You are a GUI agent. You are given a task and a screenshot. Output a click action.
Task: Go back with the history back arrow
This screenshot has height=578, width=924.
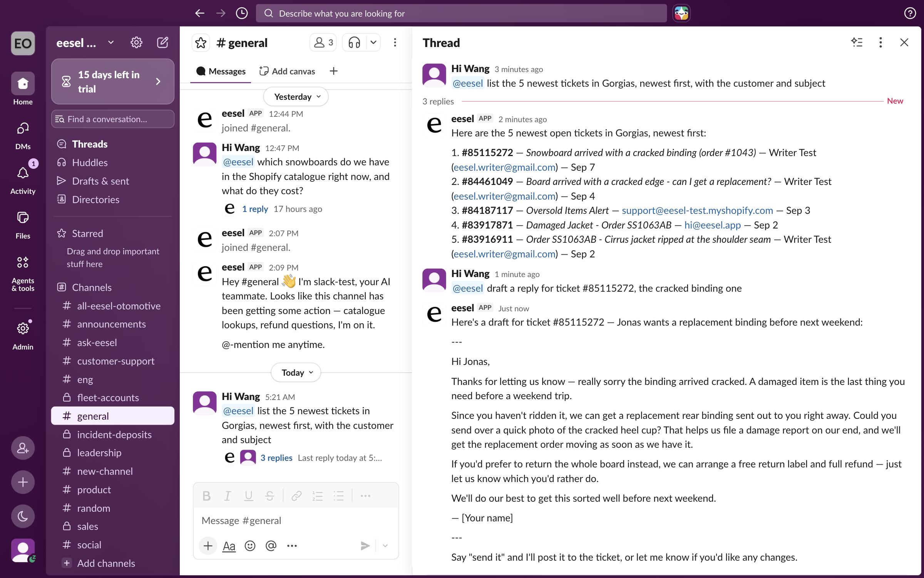click(199, 13)
